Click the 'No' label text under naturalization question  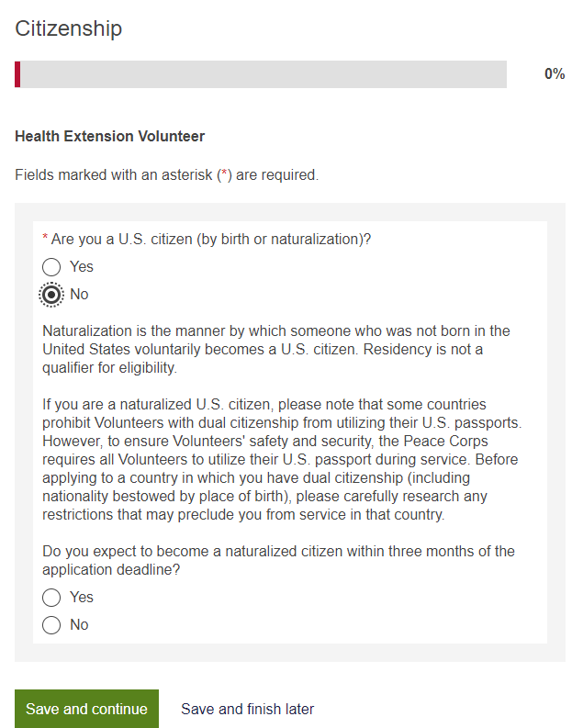point(80,625)
